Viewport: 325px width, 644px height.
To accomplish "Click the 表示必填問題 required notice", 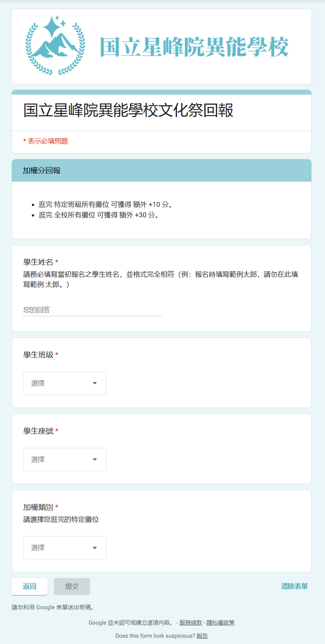I will point(45,141).
